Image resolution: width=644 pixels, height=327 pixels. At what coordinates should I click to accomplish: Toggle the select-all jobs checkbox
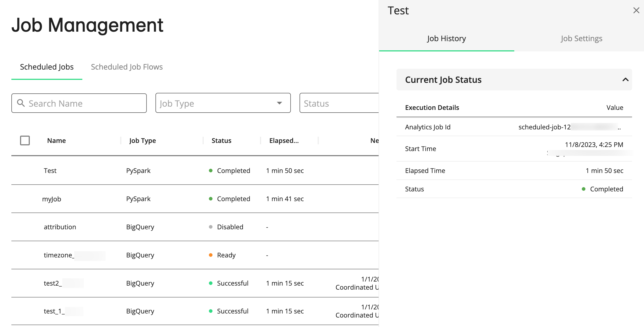pos(25,140)
